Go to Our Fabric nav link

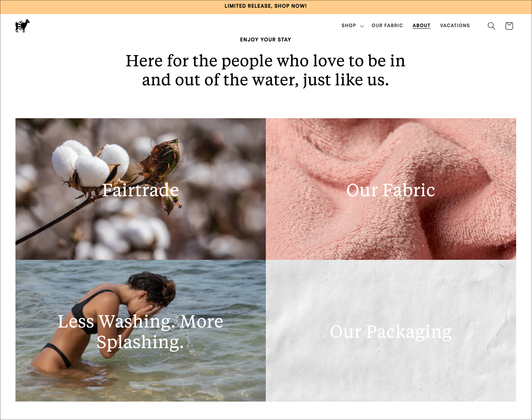387,26
